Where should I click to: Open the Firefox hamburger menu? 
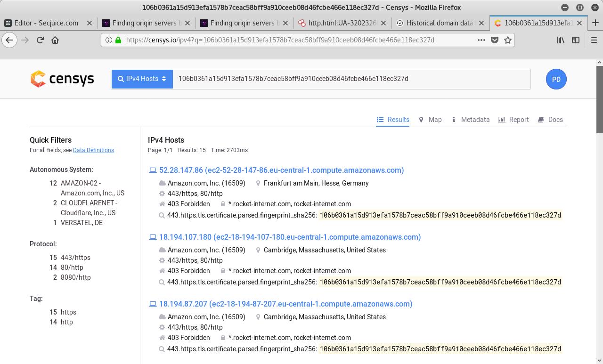pyautogui.click(x=594, y=40)
